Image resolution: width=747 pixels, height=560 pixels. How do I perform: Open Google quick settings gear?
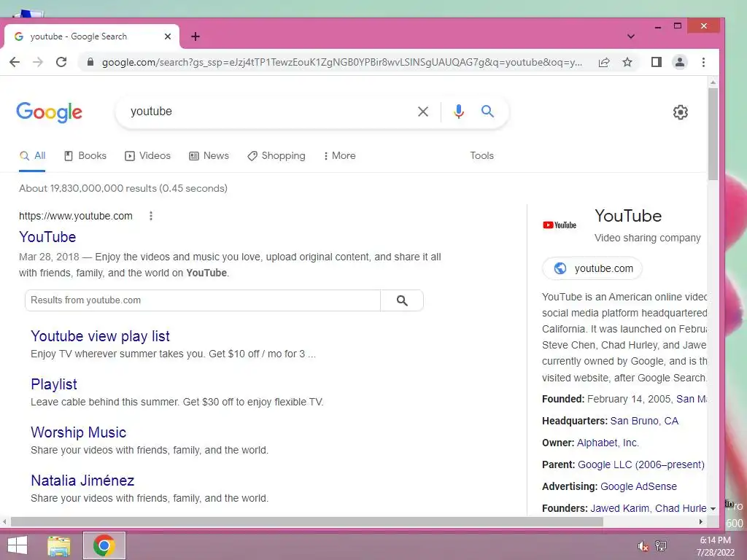681,112
